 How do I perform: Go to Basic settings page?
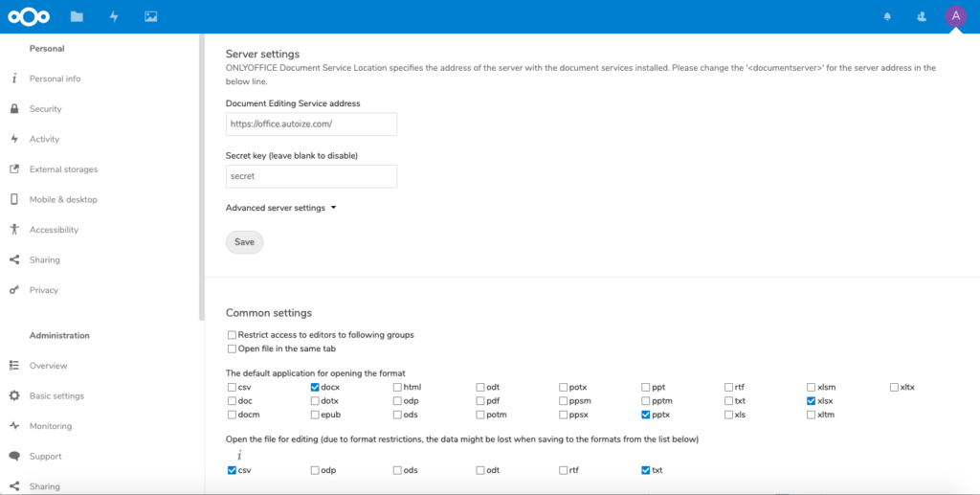pyautogui.click(x=56, y=395)
